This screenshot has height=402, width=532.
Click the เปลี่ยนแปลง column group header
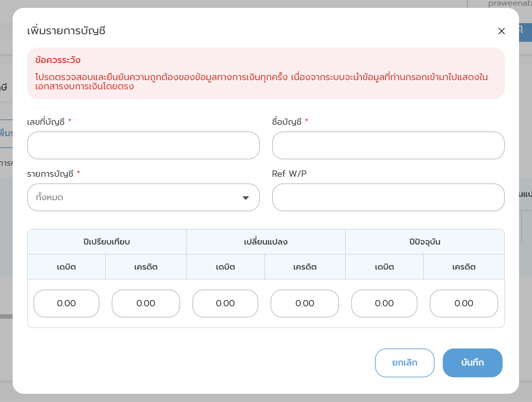click(266, 242)
